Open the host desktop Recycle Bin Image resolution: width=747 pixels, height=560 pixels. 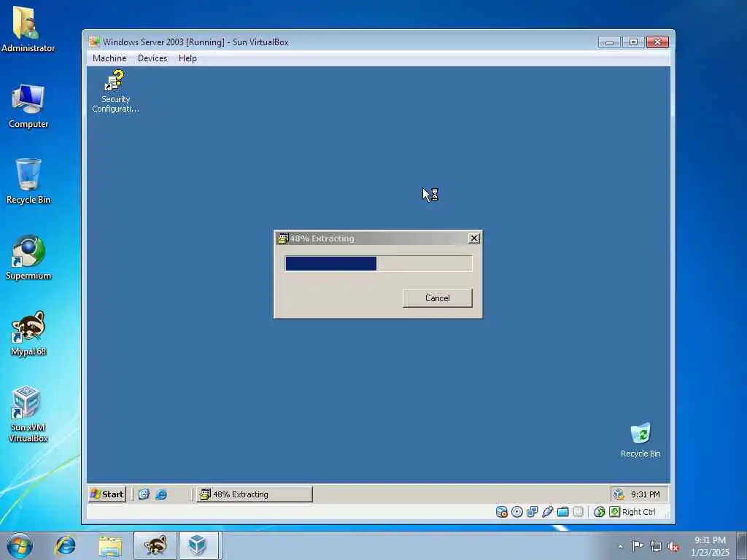pyautogui.click(x=28, y=181)
